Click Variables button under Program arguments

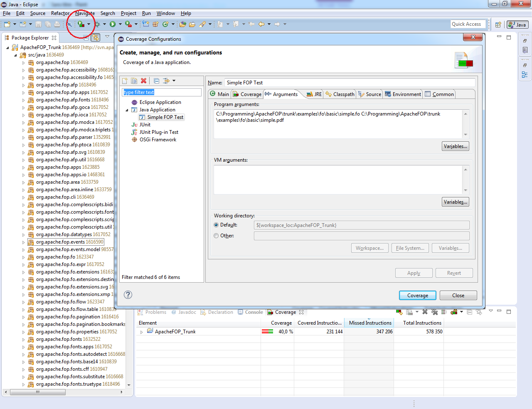(456, 146)
